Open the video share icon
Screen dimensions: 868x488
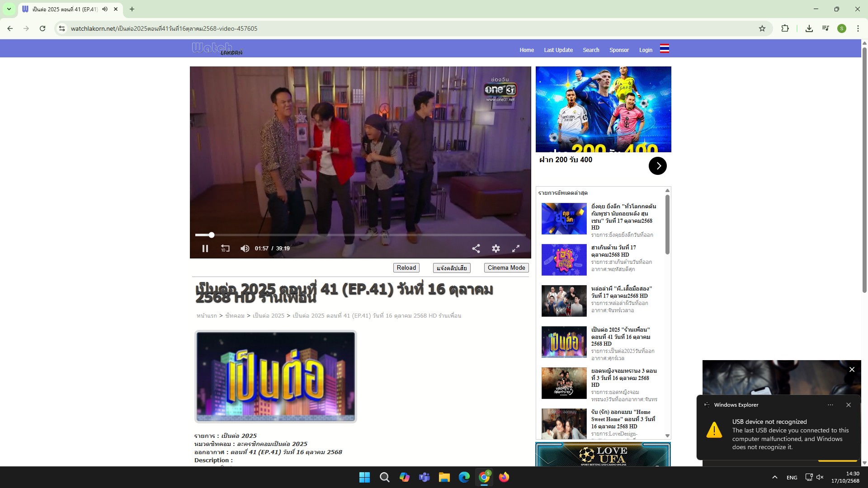[476, 249]
